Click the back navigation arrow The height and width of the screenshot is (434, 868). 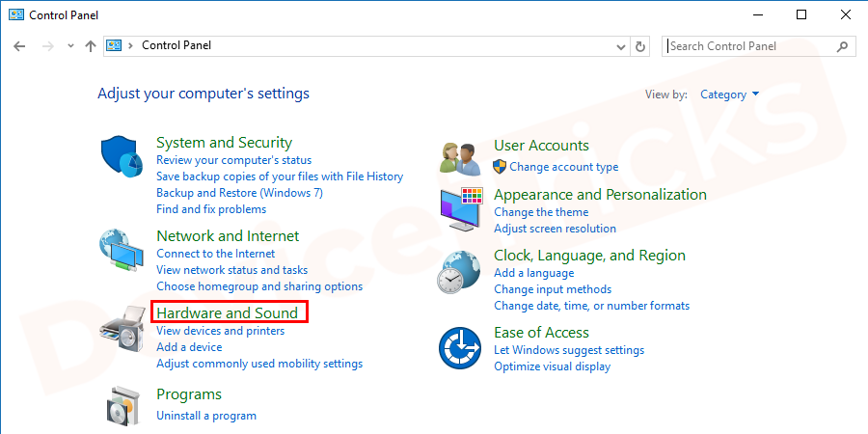(20, 45)
